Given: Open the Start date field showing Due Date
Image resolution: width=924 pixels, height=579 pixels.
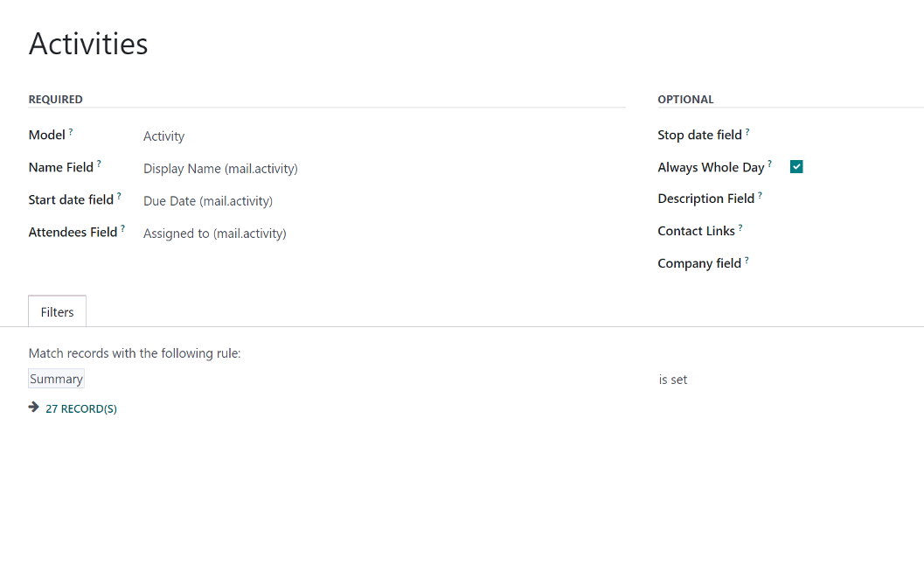Looking at the screenshot, I should click(x=384, y=201).
